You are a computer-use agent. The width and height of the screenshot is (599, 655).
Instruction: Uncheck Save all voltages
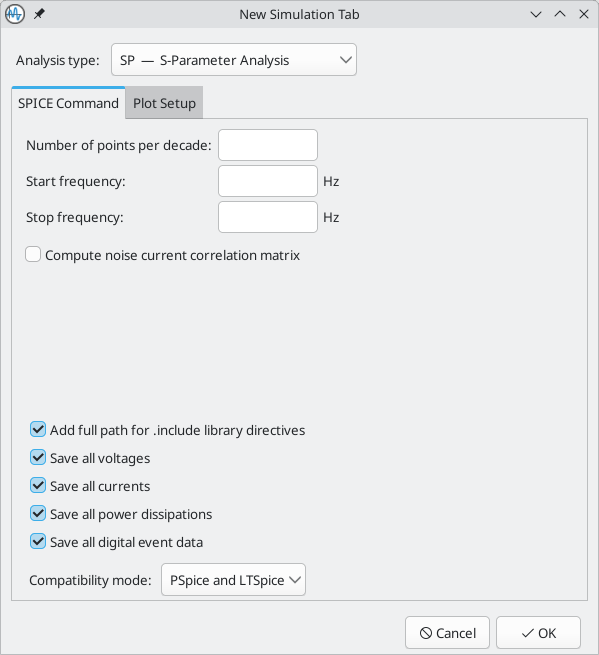[38, 457]
